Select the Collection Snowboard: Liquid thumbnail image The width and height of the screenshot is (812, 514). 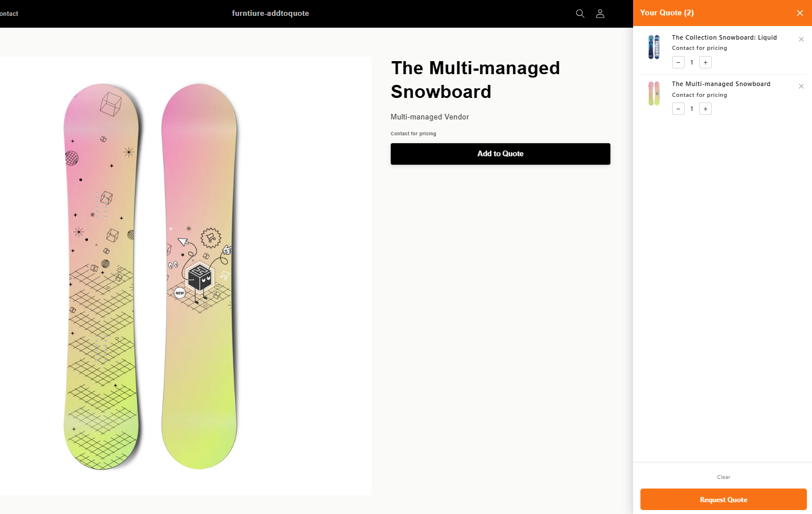pos(654,47)
